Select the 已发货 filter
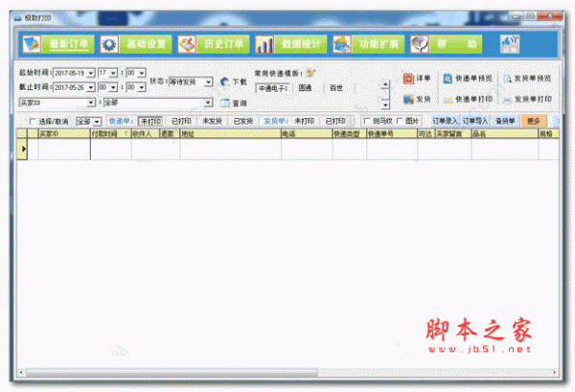 (x=243, y=121)
